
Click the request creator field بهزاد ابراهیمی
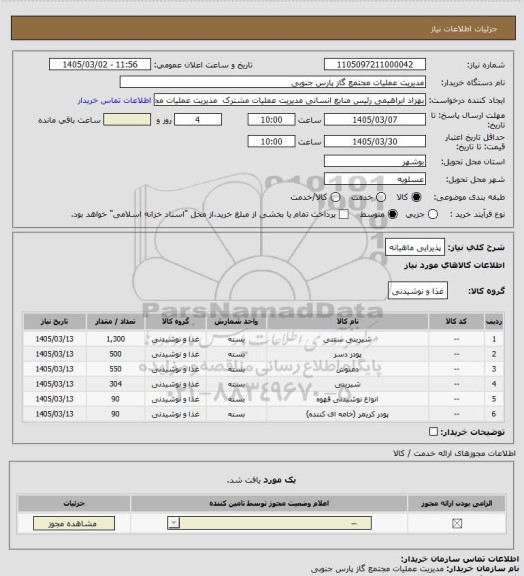[290, 100]
